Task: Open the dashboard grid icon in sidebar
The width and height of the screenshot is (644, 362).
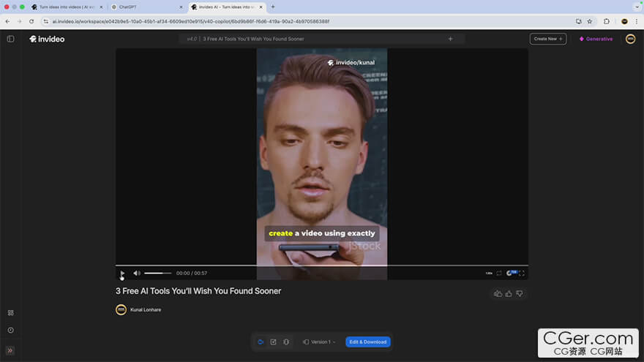Action: (x=10, y=312)
